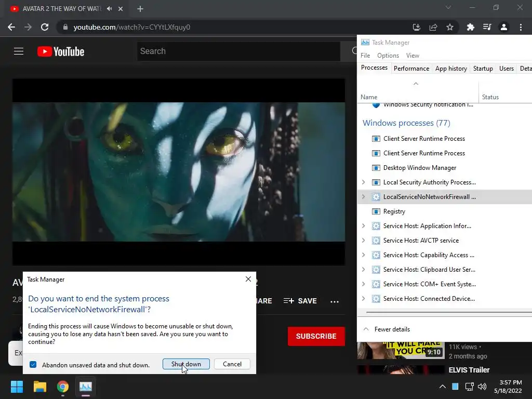Collapse Task Manager with Fewer details
This screenshot has width=532, height=399.
(387, 329)
